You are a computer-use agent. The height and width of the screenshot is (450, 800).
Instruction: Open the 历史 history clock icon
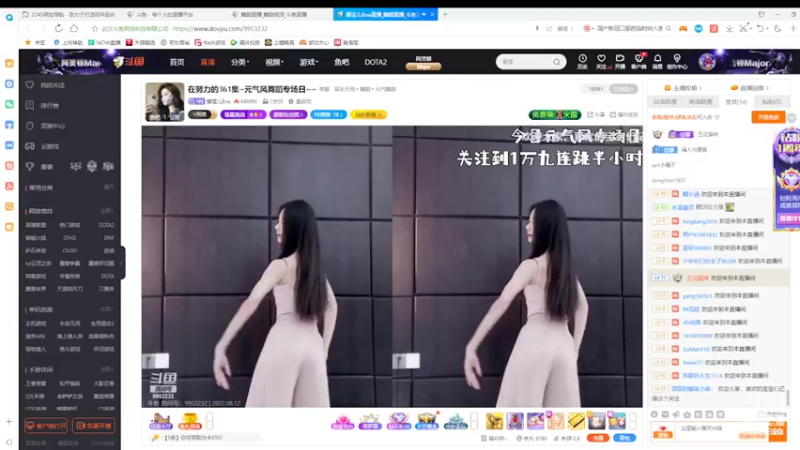point(582,61)
